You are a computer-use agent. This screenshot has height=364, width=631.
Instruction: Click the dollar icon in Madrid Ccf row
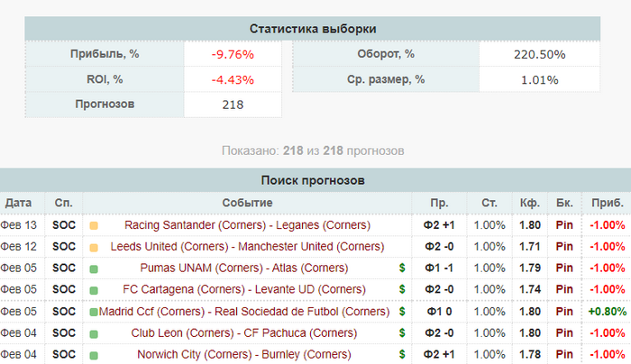pyautogui.click(x=402, y=312)
